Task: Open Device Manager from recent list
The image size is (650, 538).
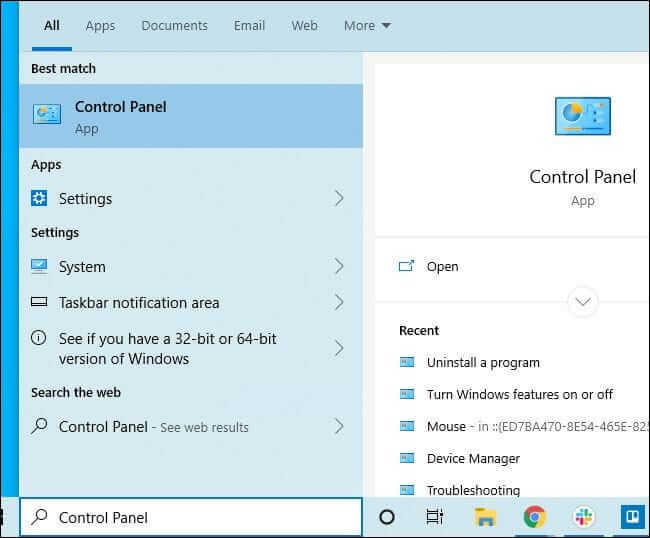Action: [x=473, y=458]
